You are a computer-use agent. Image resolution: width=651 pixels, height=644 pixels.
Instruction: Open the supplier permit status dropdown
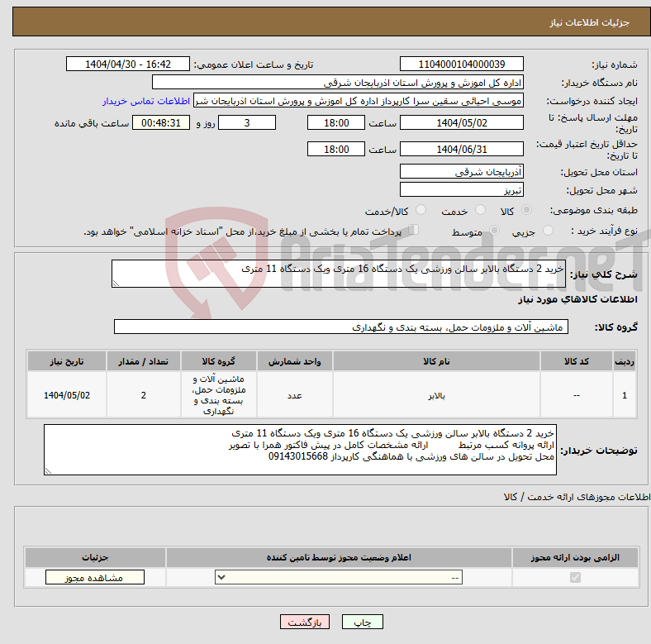[x=339, y=577]
